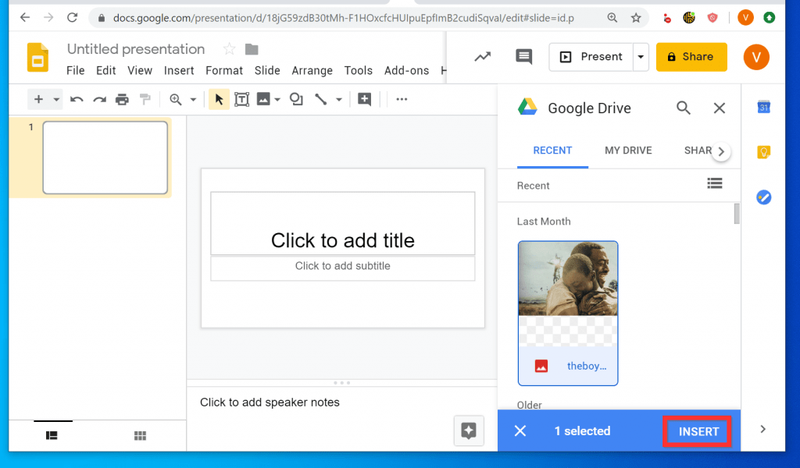Open Present options dropdown
The height and width of the screenshot is (468, 800).
point(641,57)
